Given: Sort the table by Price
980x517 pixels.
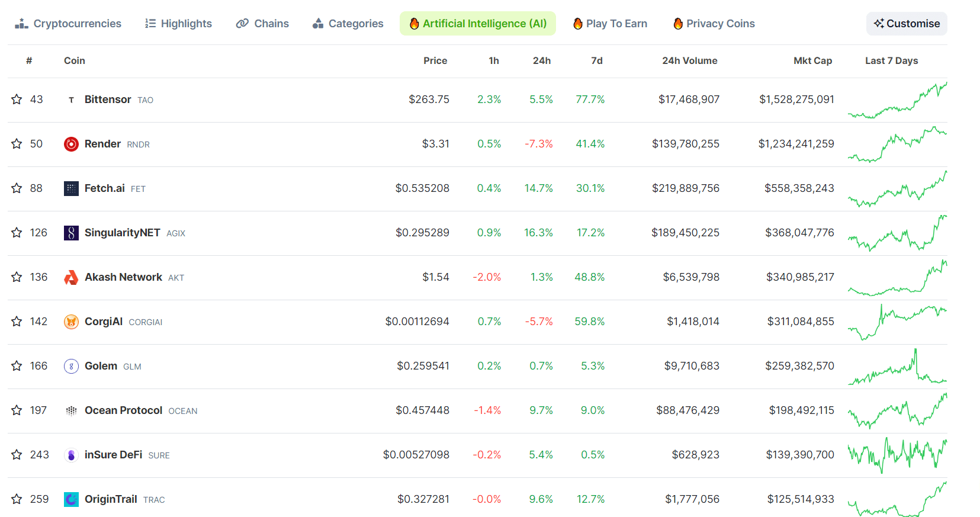Looking at the screenshot, I should 435,60.
